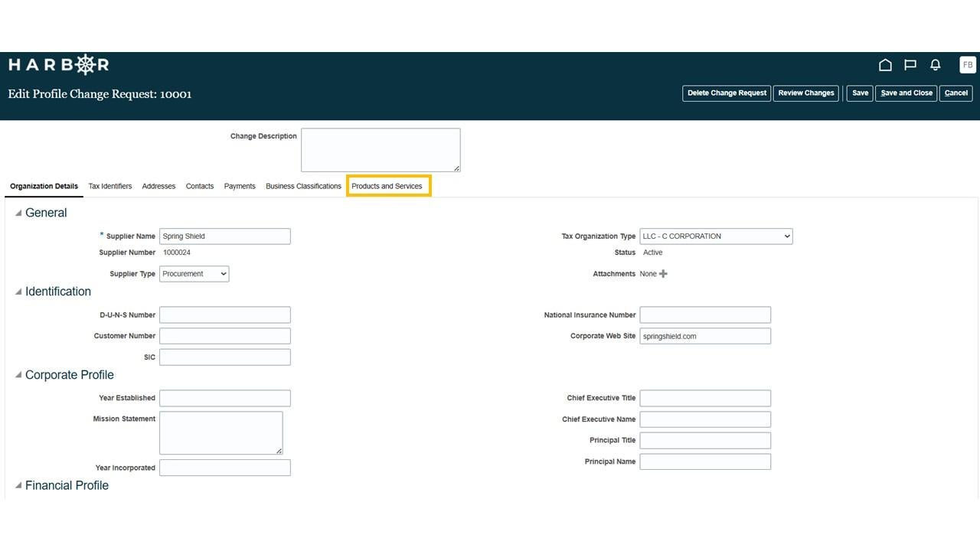Viewport: 980px width, 551px height.
Task: Collapse the General section
Action: click(19, 213)
